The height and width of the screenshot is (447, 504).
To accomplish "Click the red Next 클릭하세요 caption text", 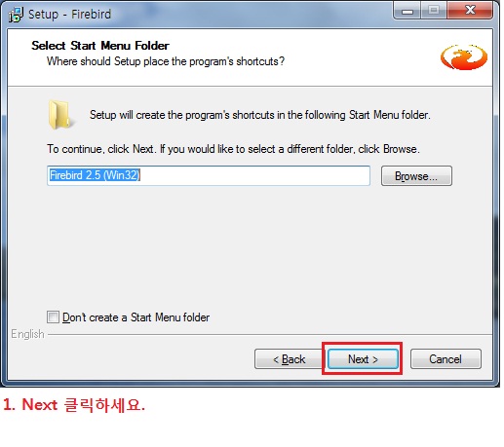I will click(x=74, y=405).
